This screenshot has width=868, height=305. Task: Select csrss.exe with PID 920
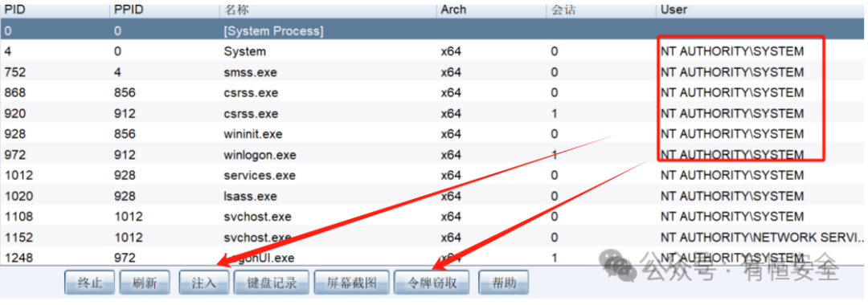click(x=251, y=114)
